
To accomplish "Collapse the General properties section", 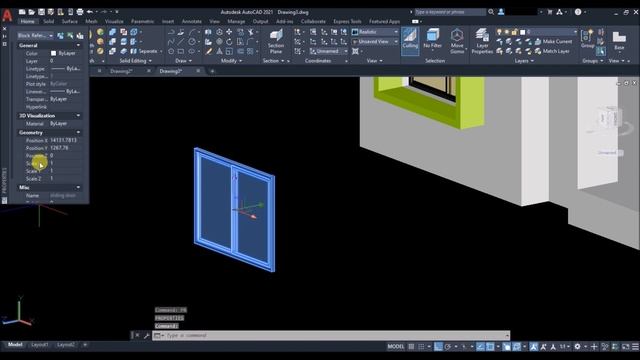I will click(78, 45).
